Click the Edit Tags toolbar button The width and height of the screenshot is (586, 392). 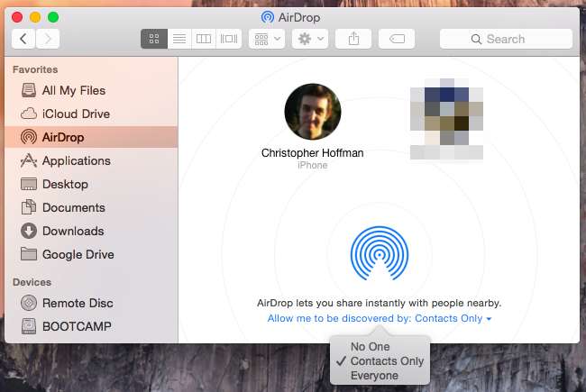(x=396, y=39)
